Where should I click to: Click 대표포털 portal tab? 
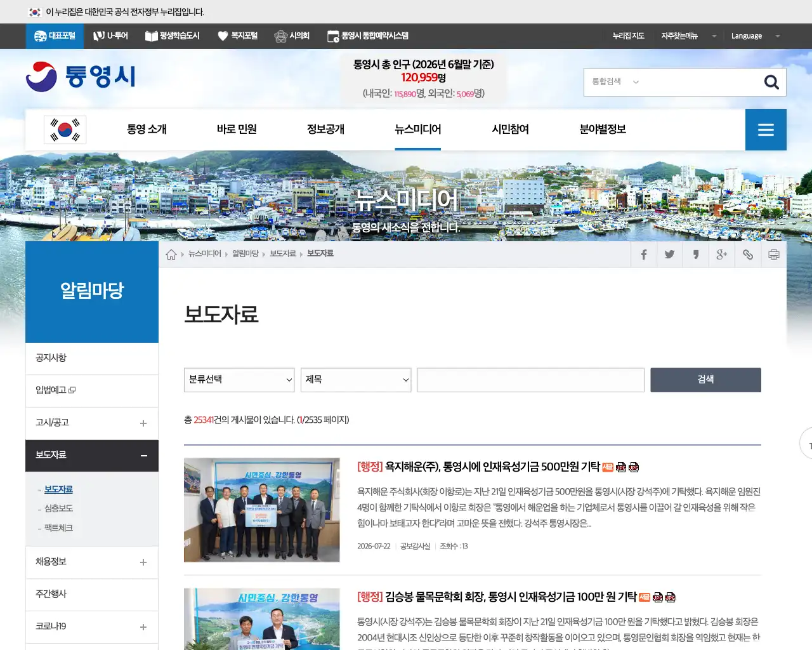pos(55,36)
